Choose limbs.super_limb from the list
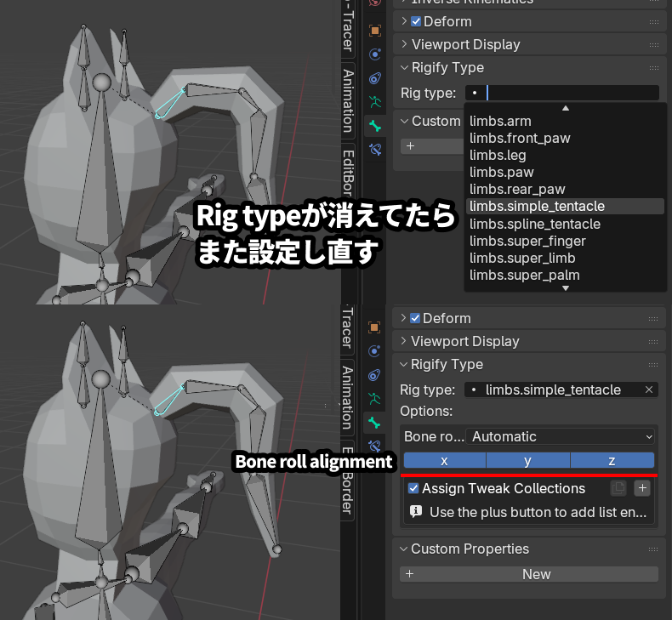 tap(565, 259)
